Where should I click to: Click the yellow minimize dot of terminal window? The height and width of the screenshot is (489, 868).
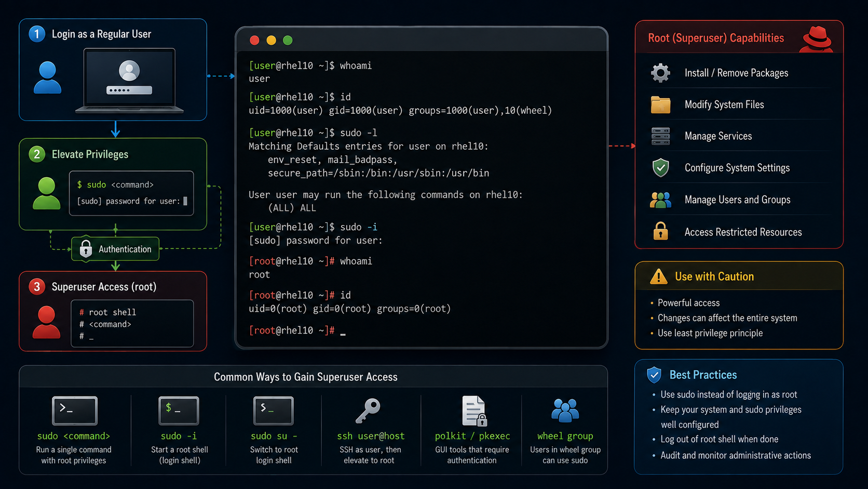[271, 41]
